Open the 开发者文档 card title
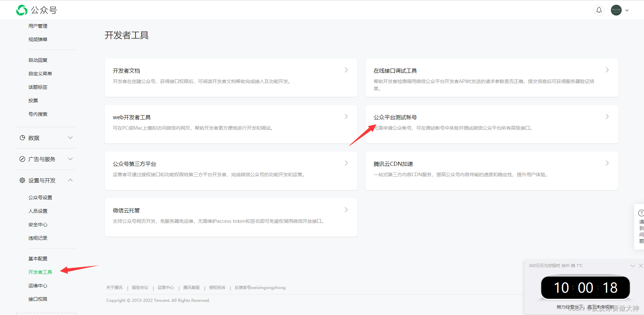This screenshot has width=644, height=315. click(x=126, y=71)
